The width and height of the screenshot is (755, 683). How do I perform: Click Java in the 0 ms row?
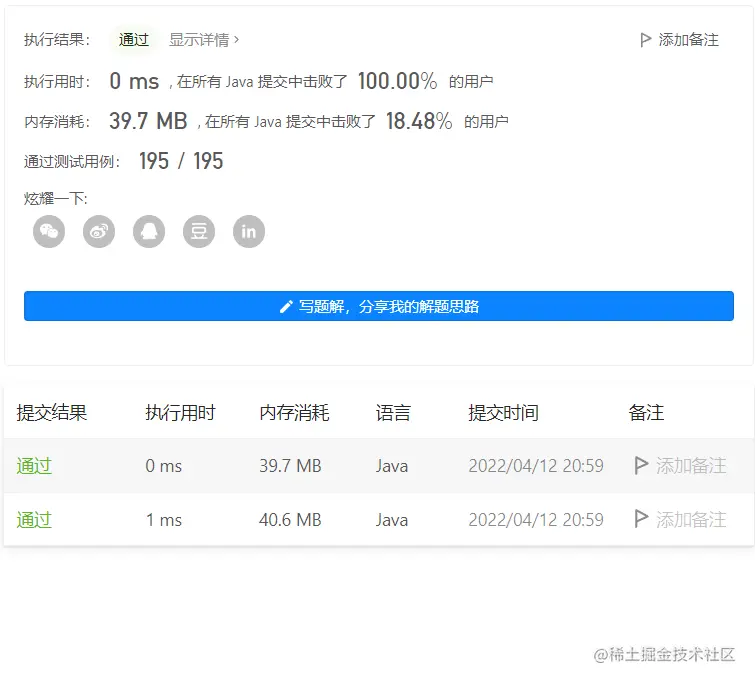[x=392, y=466]
